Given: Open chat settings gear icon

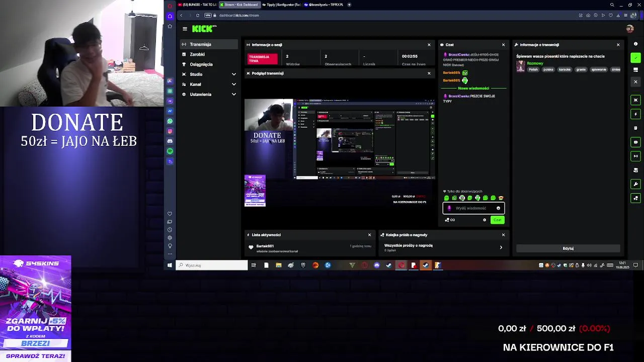Looking at the screenshot, I should pos(485,220).
